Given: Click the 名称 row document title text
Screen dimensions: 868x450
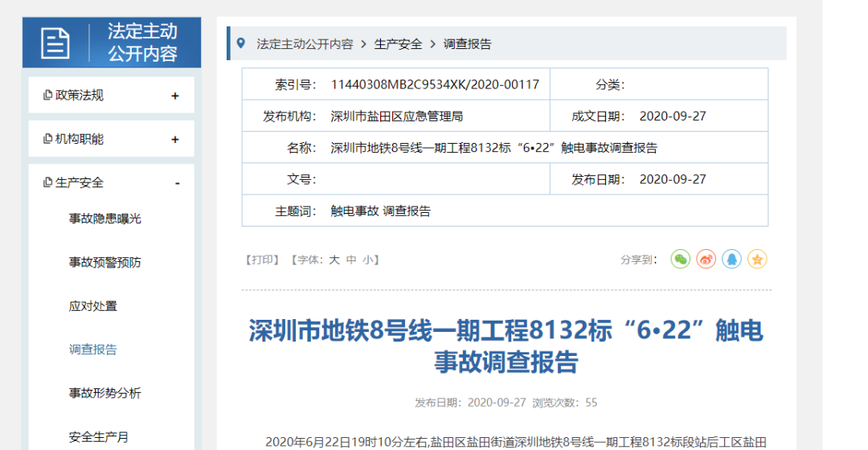Looking at the screenshot, I should click(493, 148).
